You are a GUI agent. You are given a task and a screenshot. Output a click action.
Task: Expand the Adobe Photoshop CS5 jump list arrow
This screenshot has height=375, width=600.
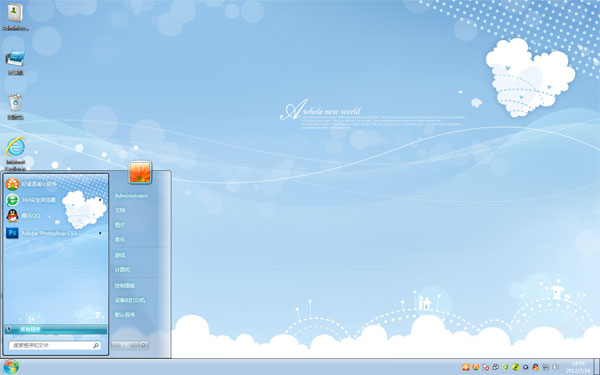[101, 233]
